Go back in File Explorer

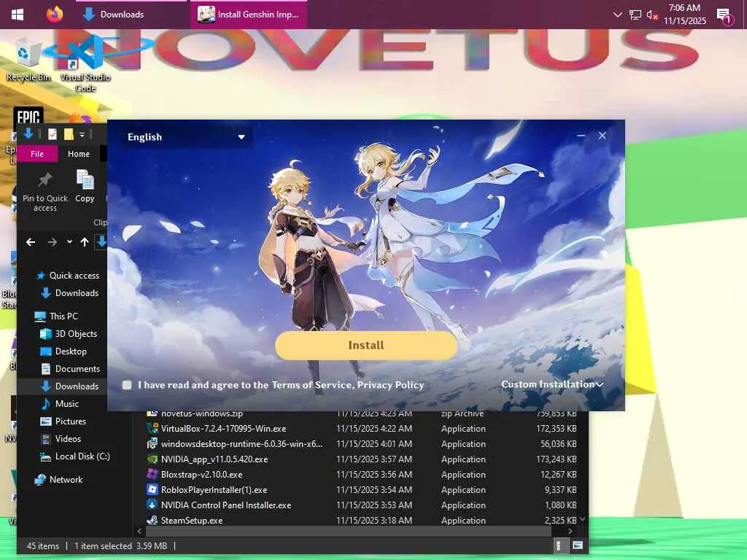click(x=31, y=242)
